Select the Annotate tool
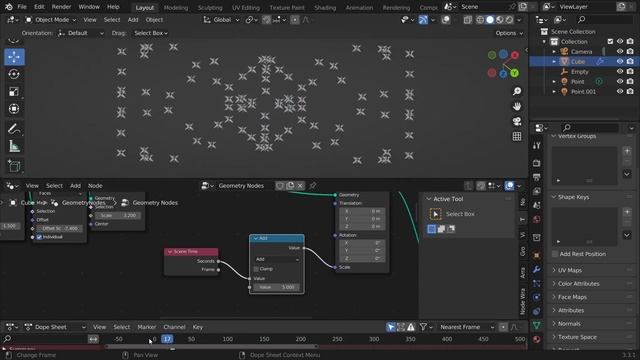The image size is (640, 360). point(14,129)
